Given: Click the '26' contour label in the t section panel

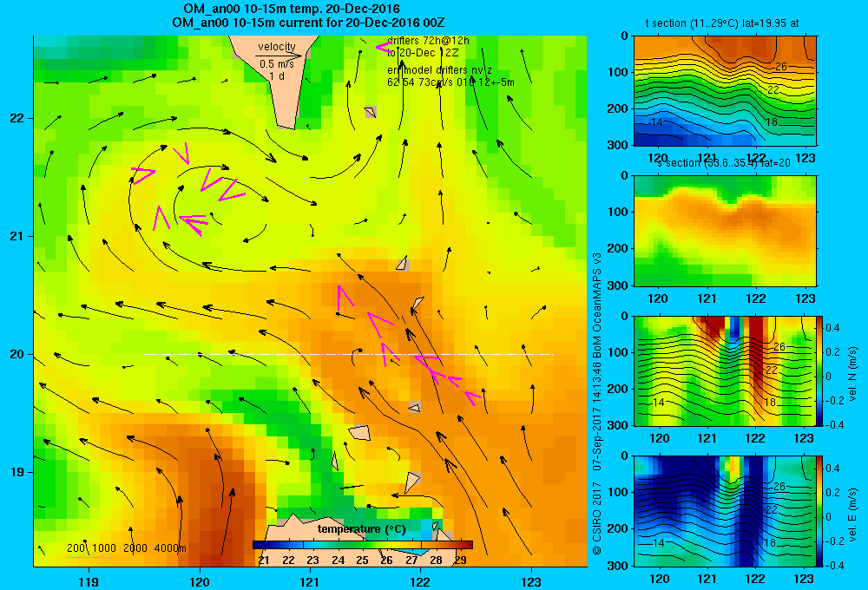Looking at the screenshot, I should click(780, 67).
